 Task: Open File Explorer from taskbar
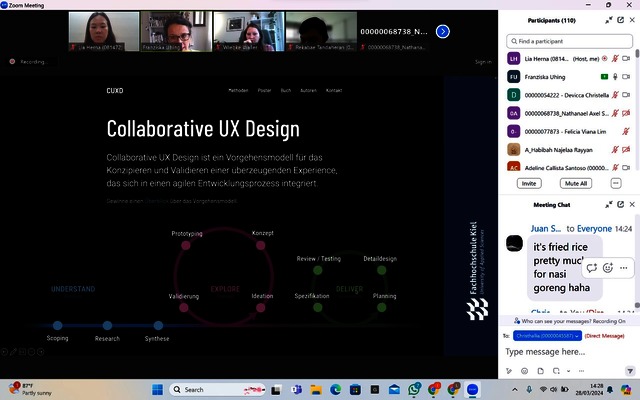[316, 389]
